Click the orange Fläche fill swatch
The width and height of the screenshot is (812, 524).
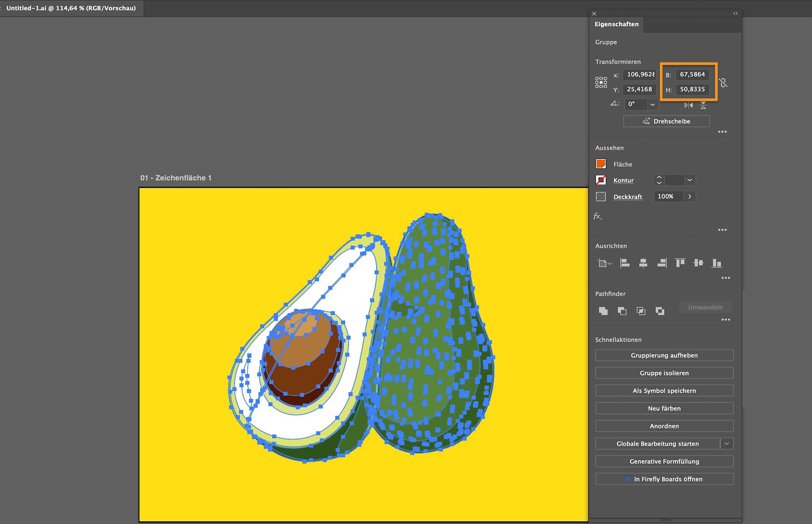click(x=601, y=164)
